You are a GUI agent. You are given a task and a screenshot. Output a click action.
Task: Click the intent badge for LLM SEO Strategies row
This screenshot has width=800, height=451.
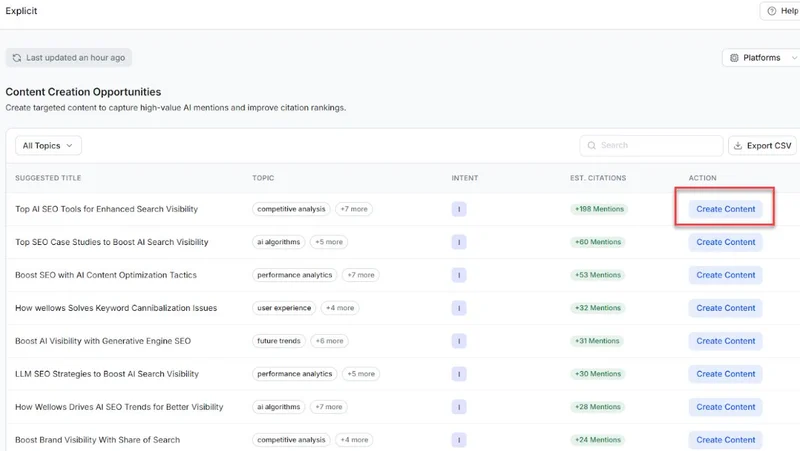pos(459,374)
